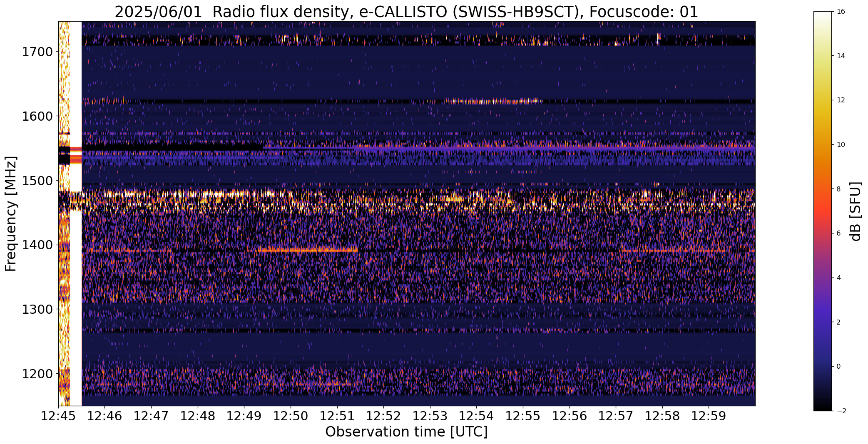Click the 1600 frequency tick label
868x444 pixels.
(x=37, y=116)
